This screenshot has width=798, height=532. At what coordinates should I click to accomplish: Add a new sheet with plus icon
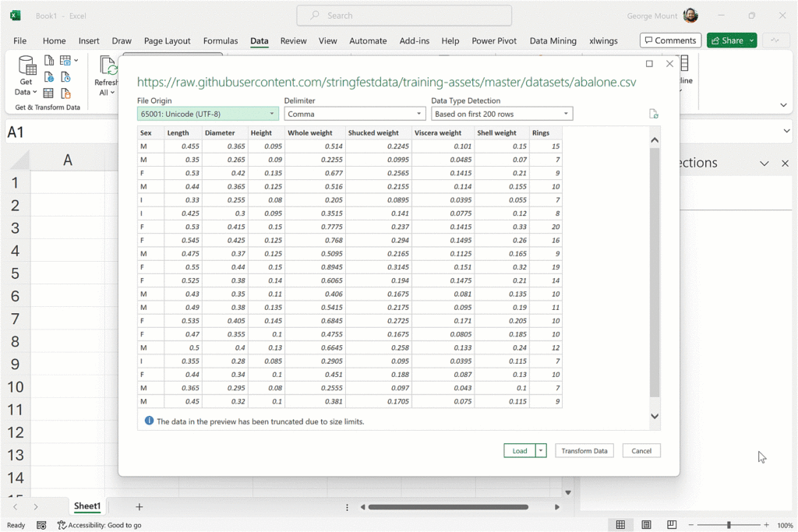139,507
